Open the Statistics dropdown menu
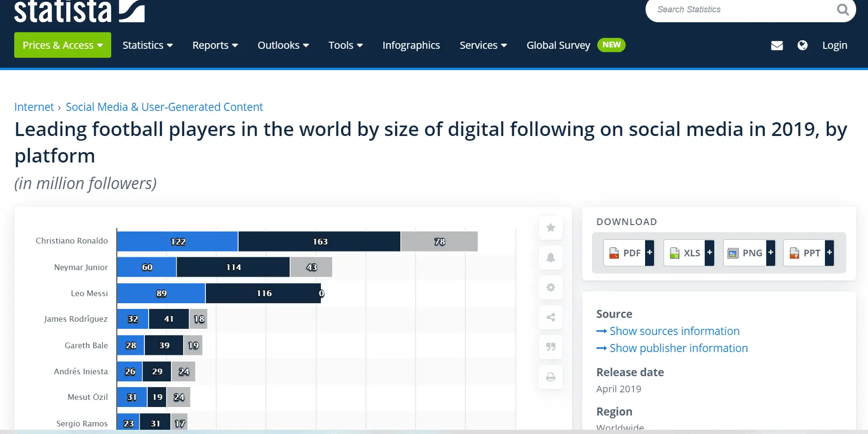This screenshot has height=434, width=868. tap(147, 45)
